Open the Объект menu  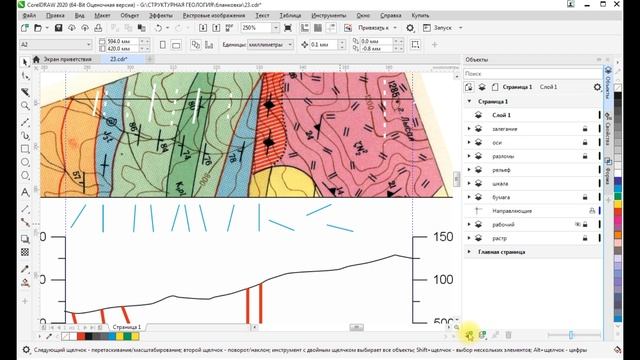[x=130, y=16]
